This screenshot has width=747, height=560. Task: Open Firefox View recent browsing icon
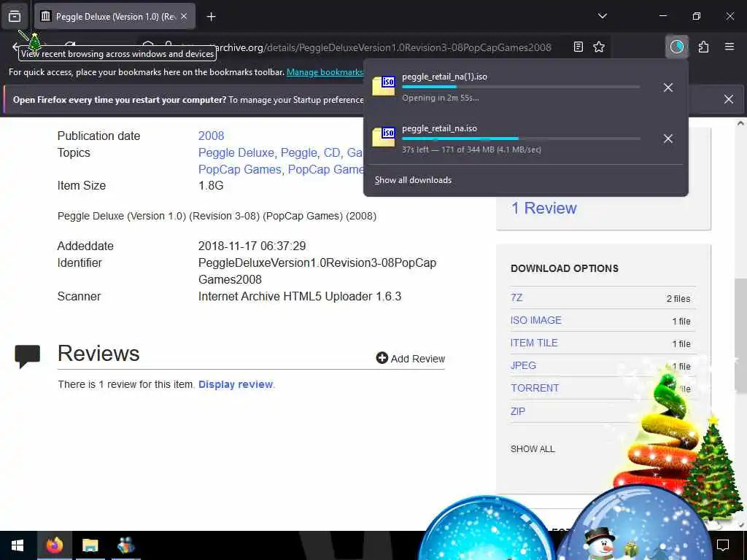tap(15, 17)
